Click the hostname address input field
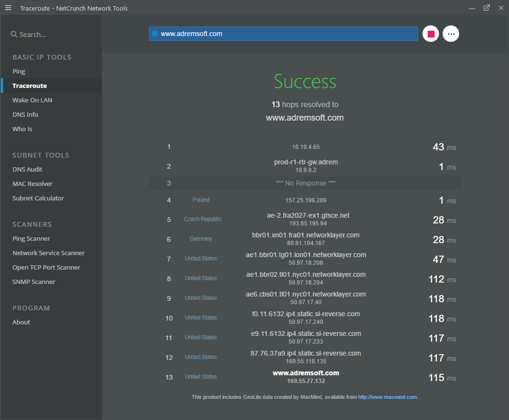This screenshot has width=509, height=420. 288,34
